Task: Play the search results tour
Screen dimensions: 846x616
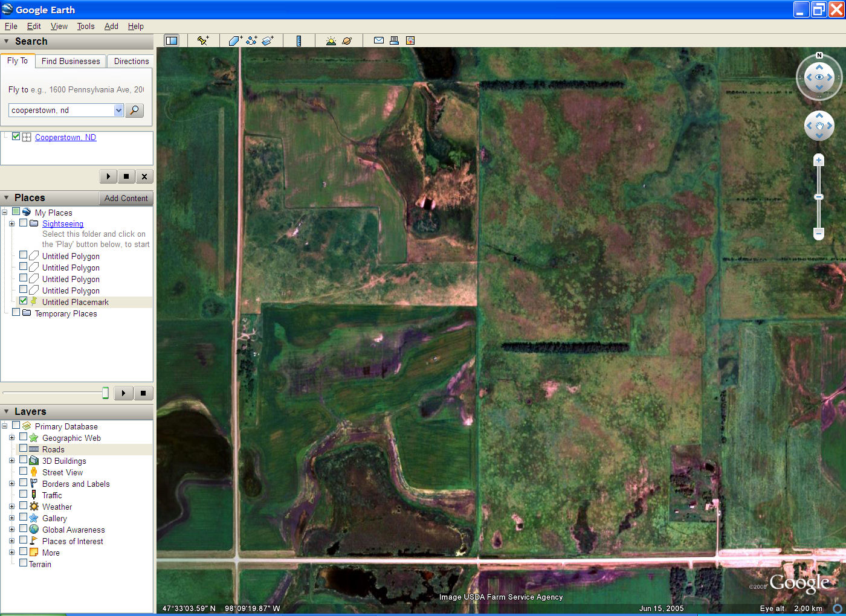Action: click(108, 176)
